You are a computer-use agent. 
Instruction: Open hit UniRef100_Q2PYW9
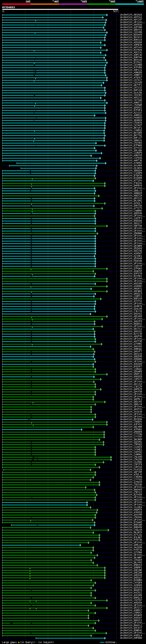coord(131,27)
